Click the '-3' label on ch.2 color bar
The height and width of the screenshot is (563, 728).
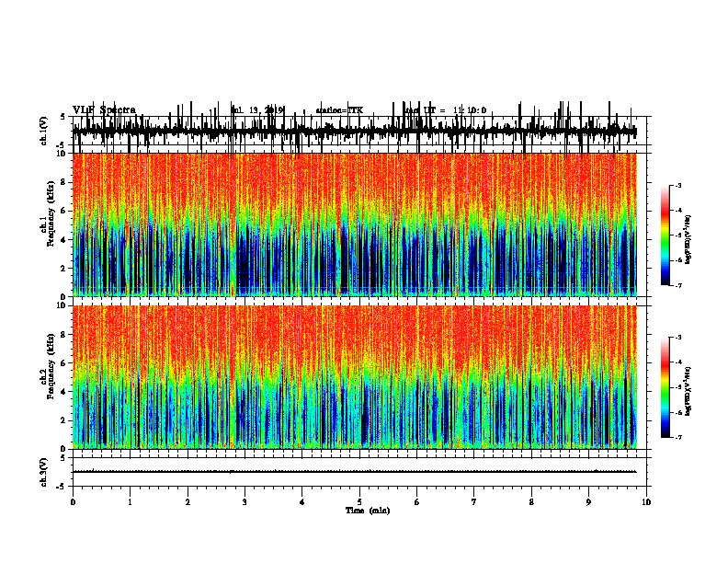pos(677,338)
